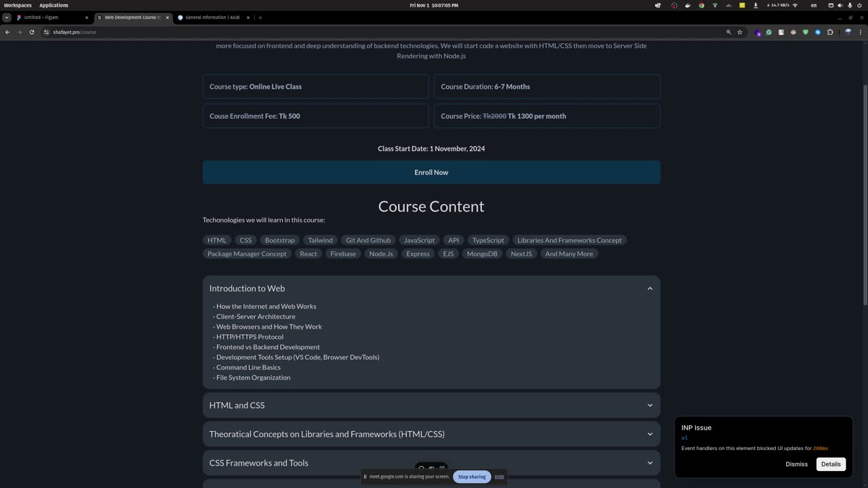Open the Workspaces menu
Image resolution: width=868 pixels, height=488 pixels.
(x=18, y=5)
